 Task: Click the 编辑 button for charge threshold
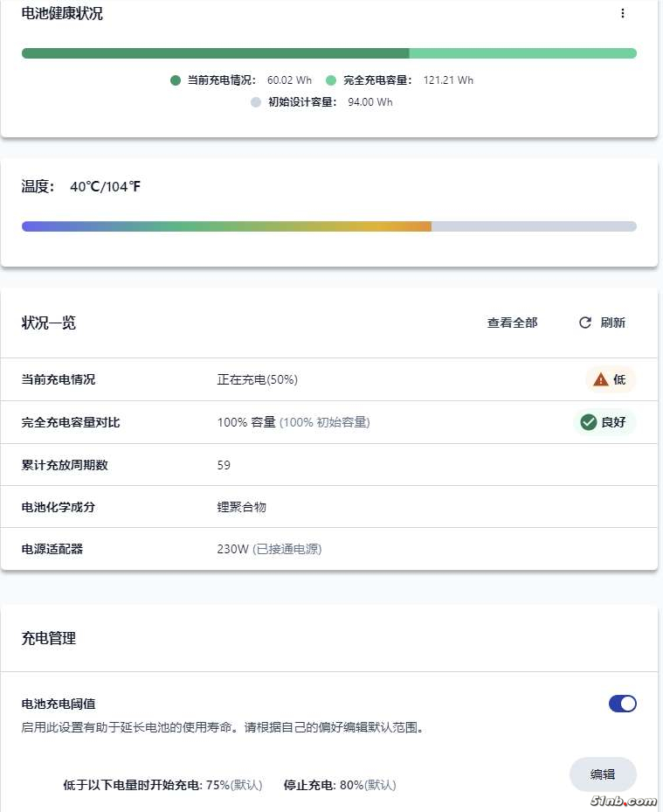click(x=603, y=774)
